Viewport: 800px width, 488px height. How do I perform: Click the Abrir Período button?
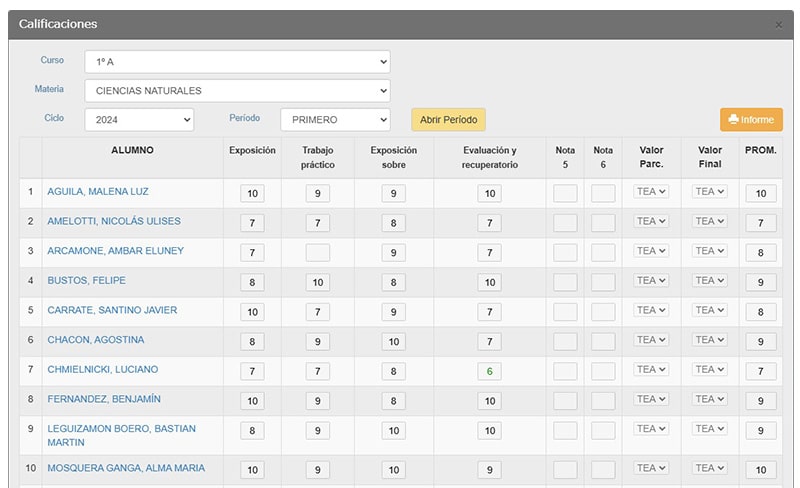(x=448, y=120)
